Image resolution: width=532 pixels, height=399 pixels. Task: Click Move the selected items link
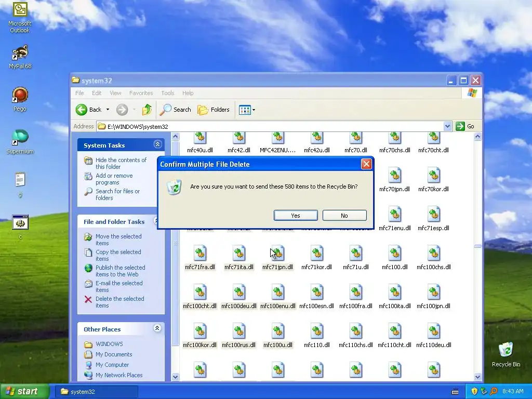(118, 240)
